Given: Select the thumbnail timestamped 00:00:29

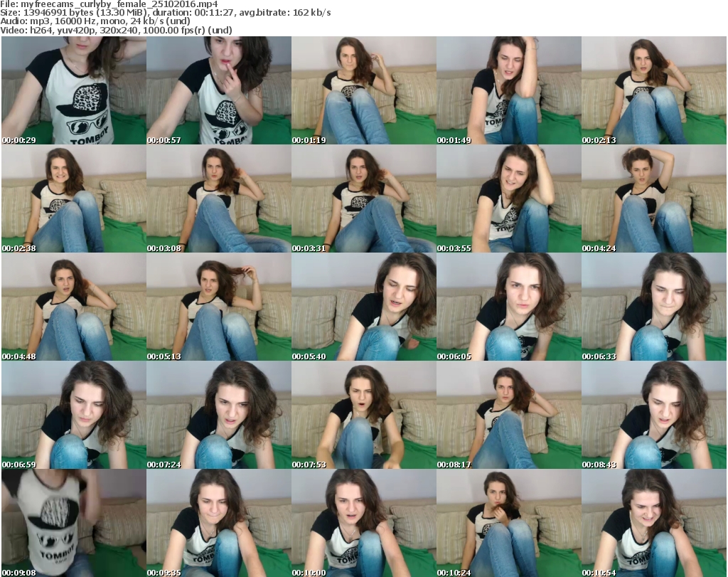Looking at the screenshot, I should 74,90.
